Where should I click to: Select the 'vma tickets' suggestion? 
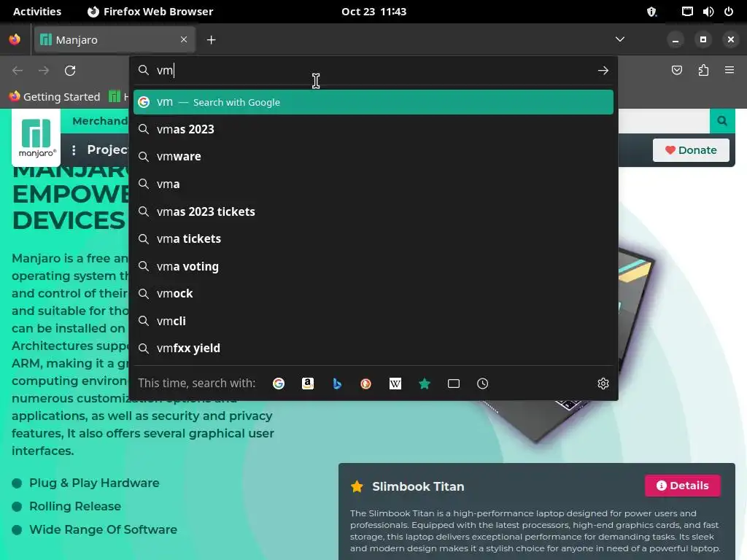373,239
